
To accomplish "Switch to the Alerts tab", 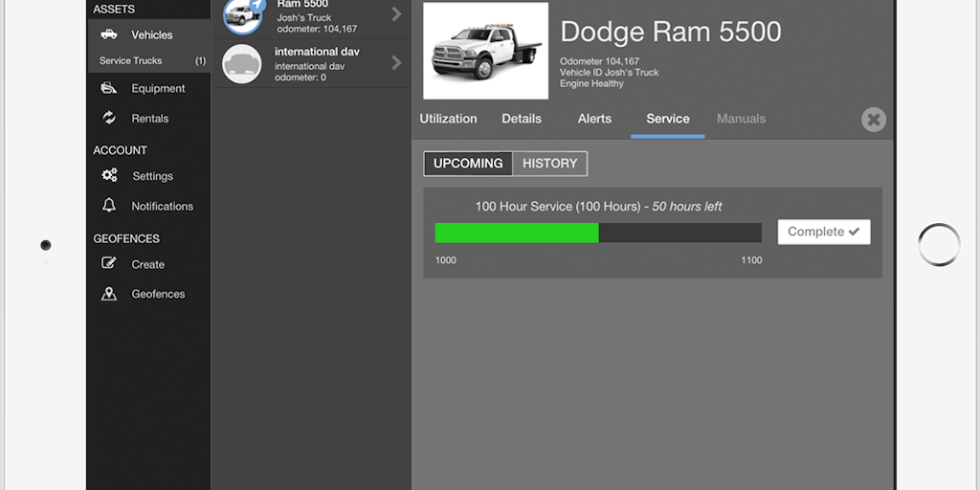I will tap(594, 119).
